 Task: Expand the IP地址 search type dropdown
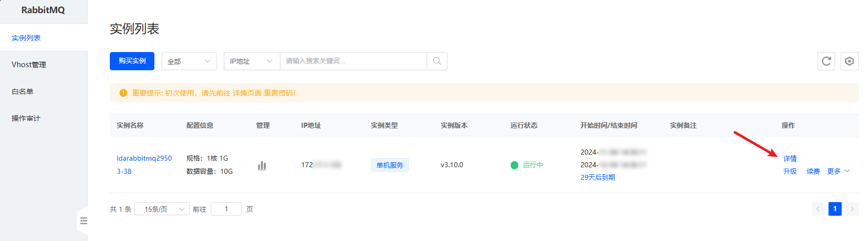tap(251, 61)
